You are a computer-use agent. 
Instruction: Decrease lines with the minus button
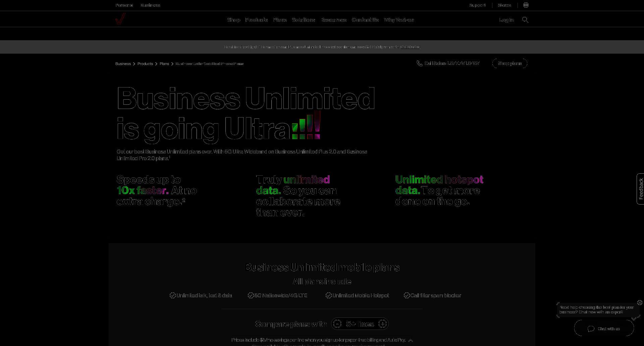click(337, 324)
